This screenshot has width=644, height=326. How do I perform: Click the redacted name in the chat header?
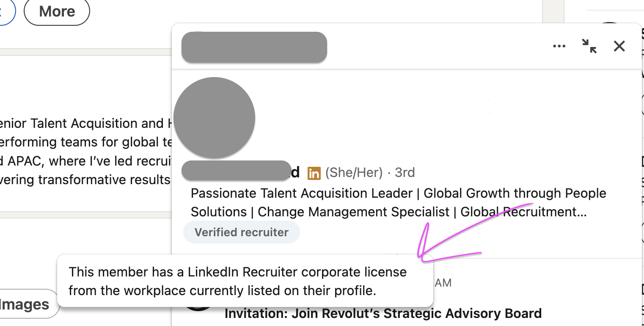click(254, 47)
